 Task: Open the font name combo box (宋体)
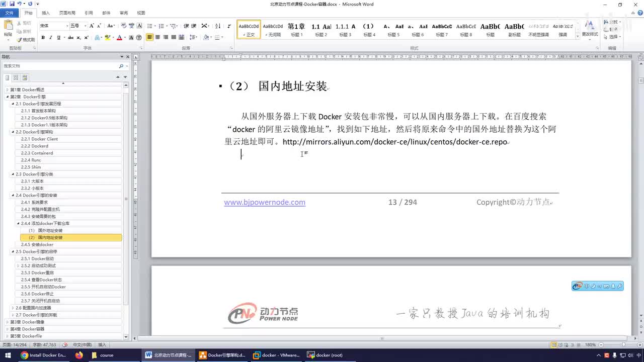coord(54,26)
